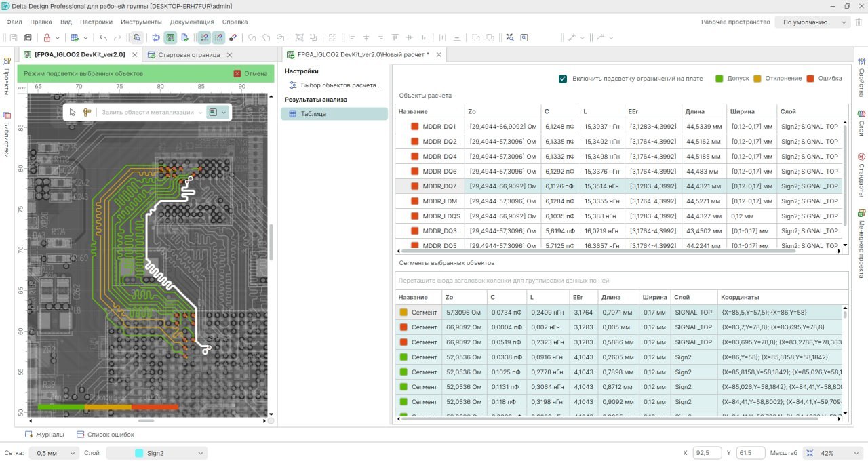Screen dimensions: 868x461
Task: Click the highlighted green board toolbar icon
Action: [x=170, y=38]
